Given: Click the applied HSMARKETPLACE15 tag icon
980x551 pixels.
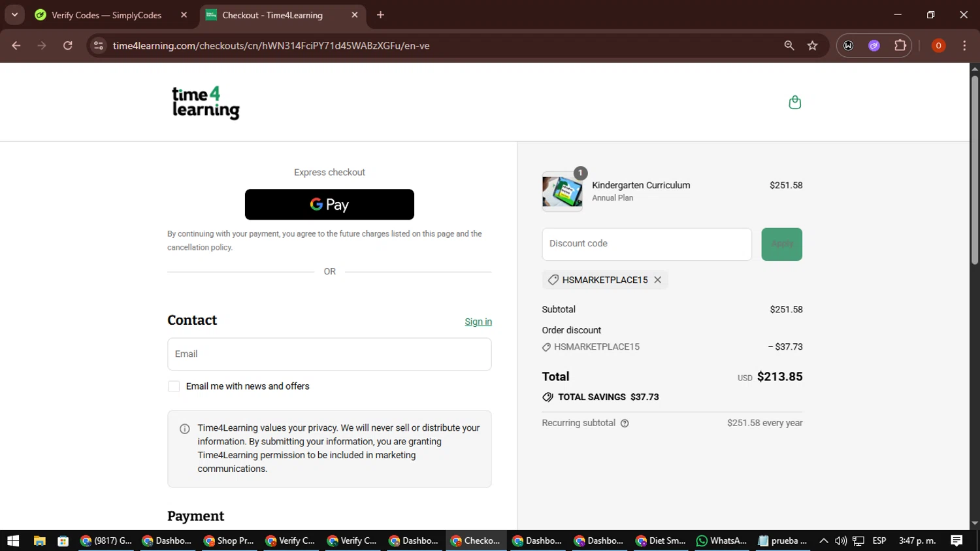Looking at the screenshot, I should click(553, 280).
